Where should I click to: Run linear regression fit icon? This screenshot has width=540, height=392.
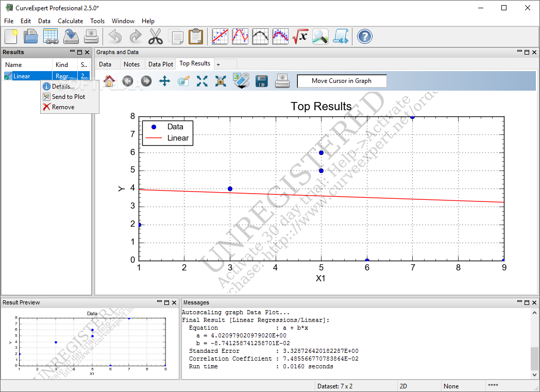point(220,37)
